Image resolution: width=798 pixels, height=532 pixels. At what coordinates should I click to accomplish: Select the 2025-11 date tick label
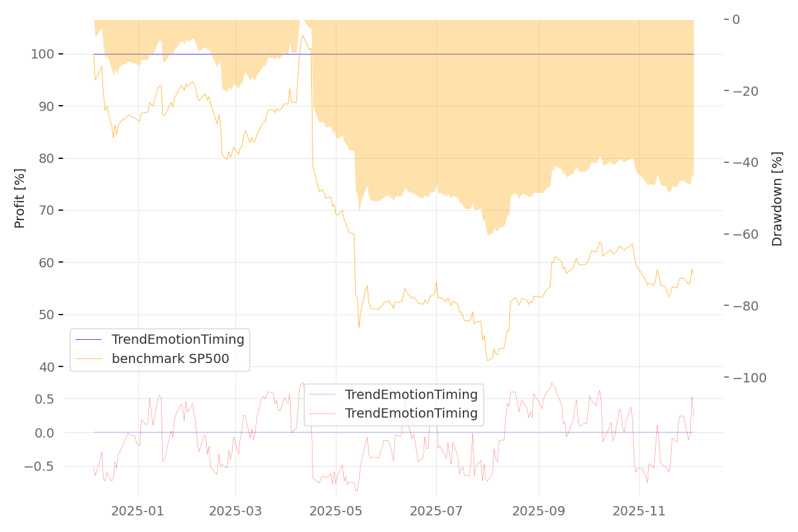point(638,511)
